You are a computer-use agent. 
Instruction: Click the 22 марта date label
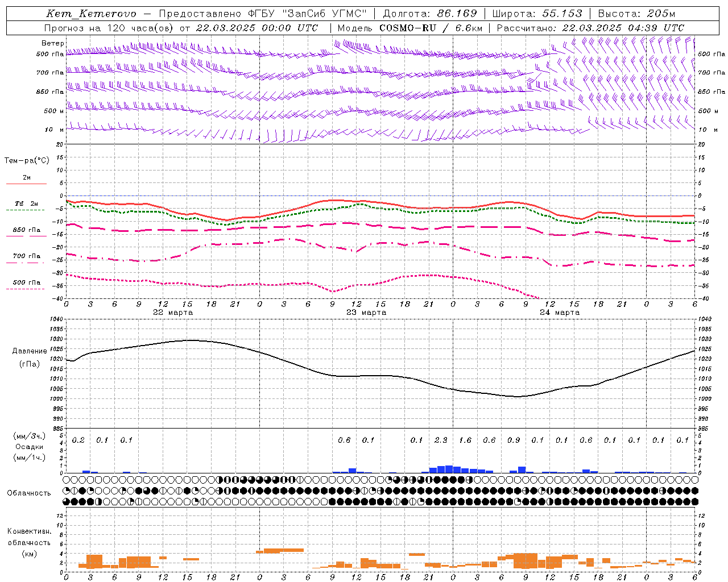[x=173, y=313]
